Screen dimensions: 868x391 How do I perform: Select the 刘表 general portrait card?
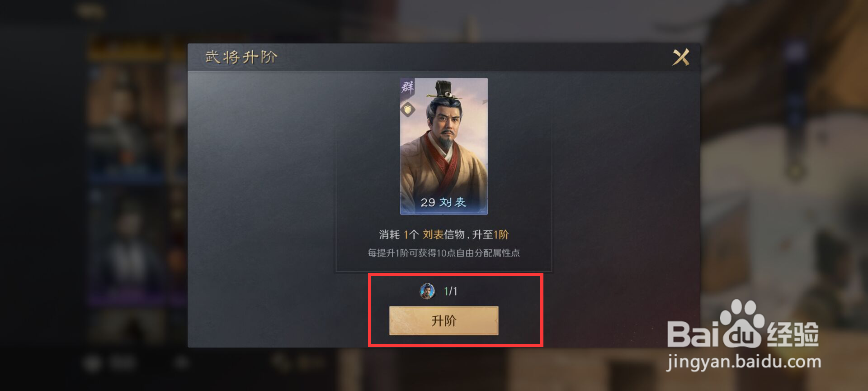click(443, 146)
